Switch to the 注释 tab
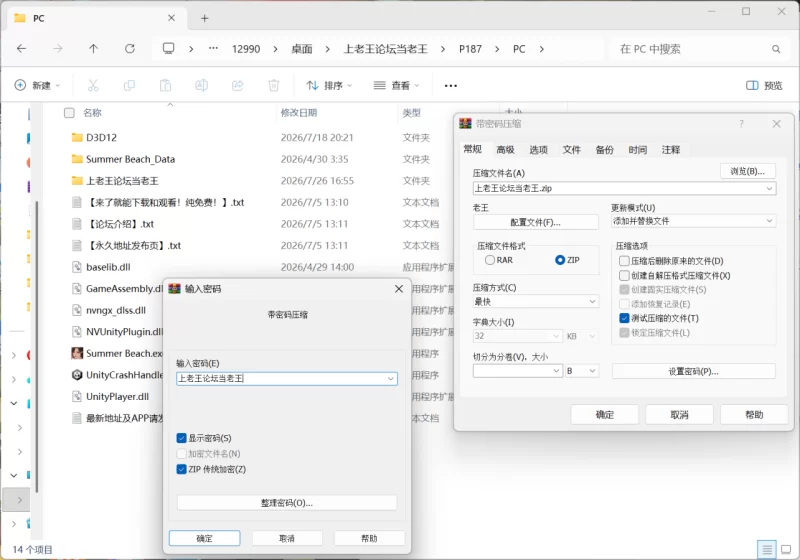 point(671,149)
